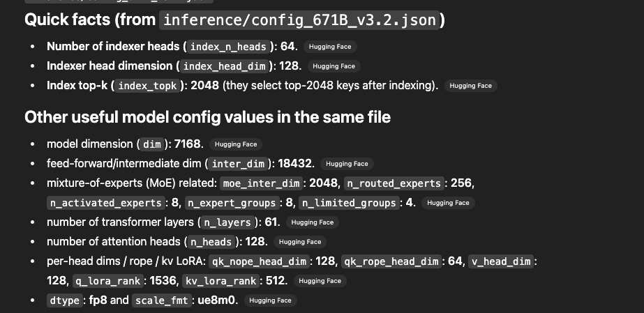Open Hugging Face citation after kv_lora_rank 512

(319, 281)
